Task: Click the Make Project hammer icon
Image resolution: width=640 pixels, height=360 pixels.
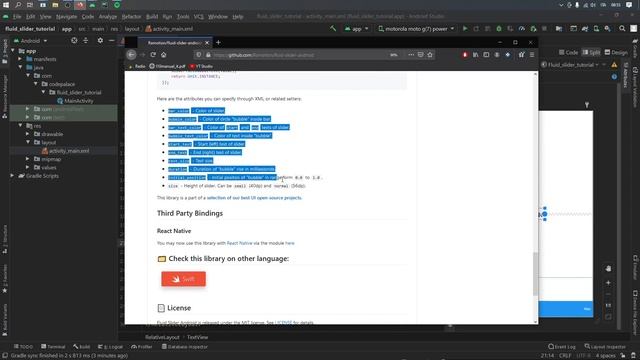Action: [x=333, y=29]
